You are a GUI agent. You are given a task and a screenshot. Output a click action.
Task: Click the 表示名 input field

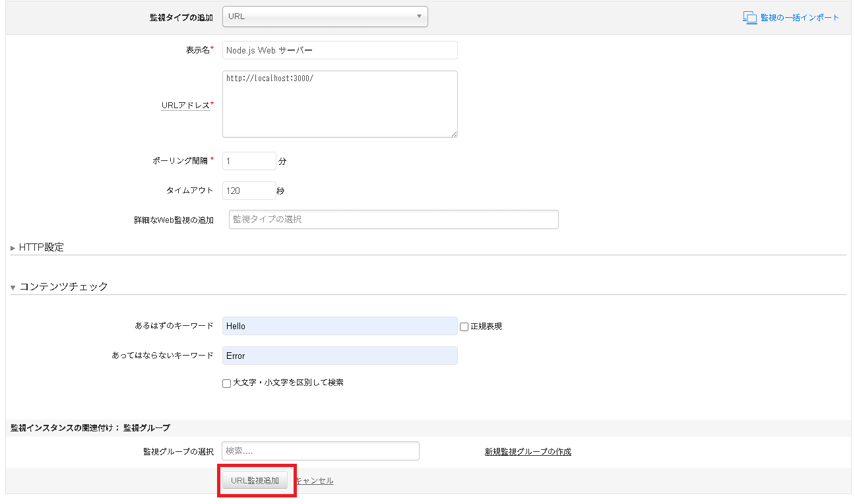[340, 50]
